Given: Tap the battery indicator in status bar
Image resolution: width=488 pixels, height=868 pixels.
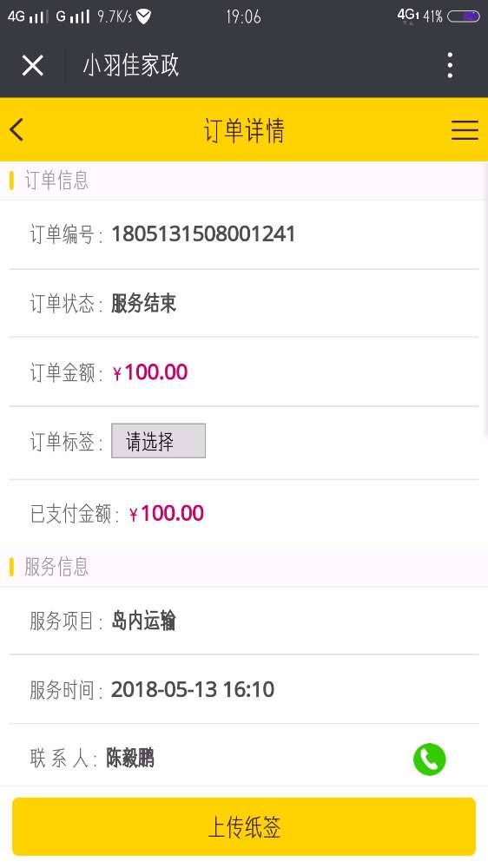Looking at the screenshot, I should 463,16.
